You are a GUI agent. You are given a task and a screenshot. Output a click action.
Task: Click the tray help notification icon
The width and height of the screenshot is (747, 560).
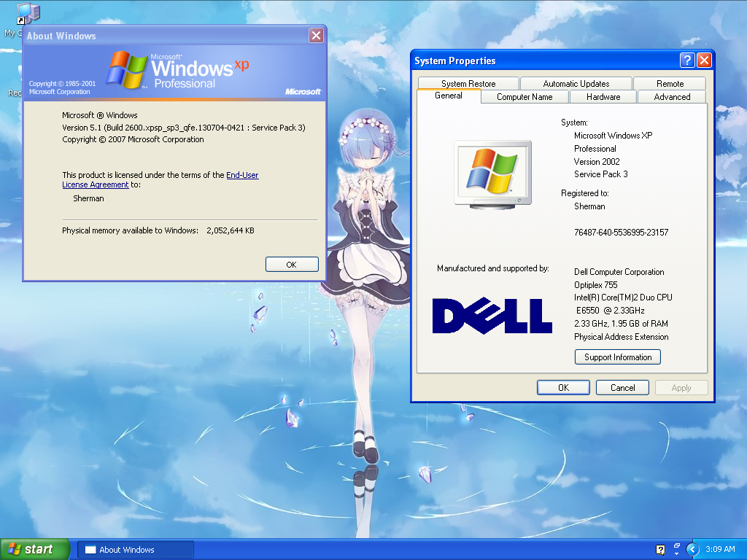click(x=660, y=550)
